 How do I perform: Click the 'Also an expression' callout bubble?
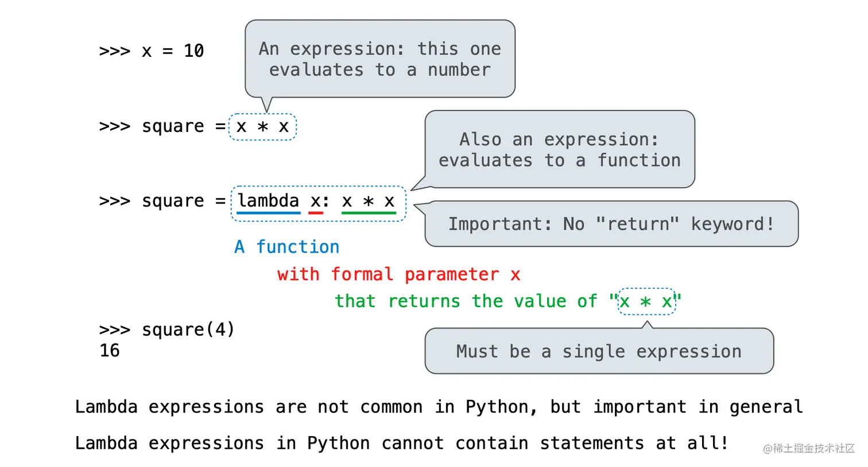559,150
